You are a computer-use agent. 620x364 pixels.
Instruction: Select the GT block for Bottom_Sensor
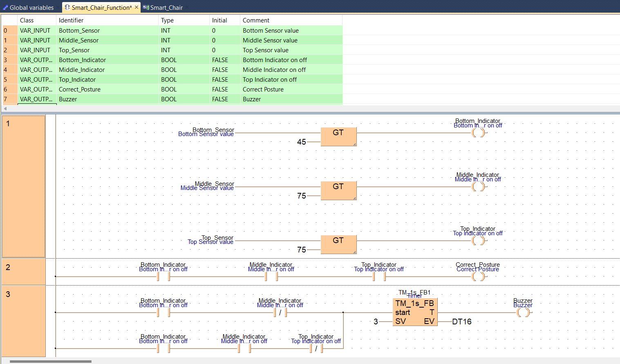(339, 136)
